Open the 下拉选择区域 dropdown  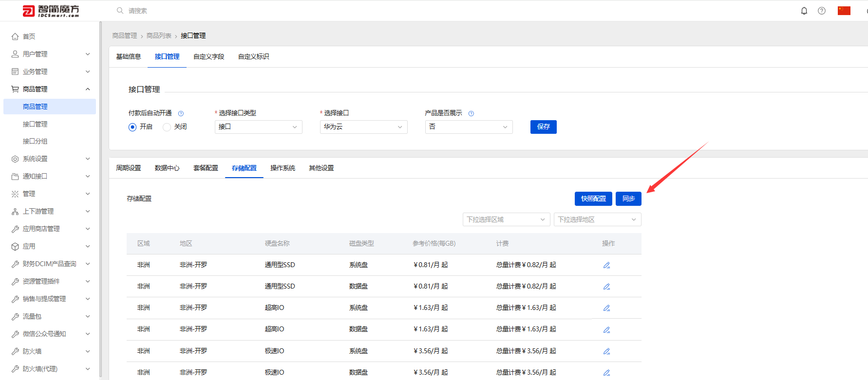tap(507, 219)
